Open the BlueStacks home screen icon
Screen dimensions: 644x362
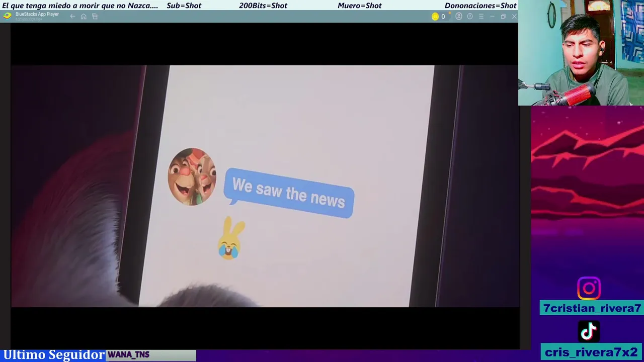84,17
